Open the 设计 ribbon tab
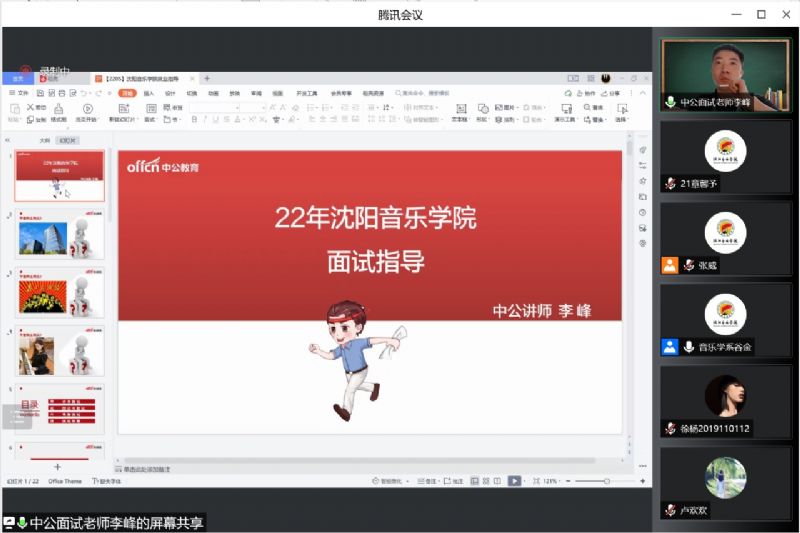Screen dimensions: 800x533 [170, 93]
